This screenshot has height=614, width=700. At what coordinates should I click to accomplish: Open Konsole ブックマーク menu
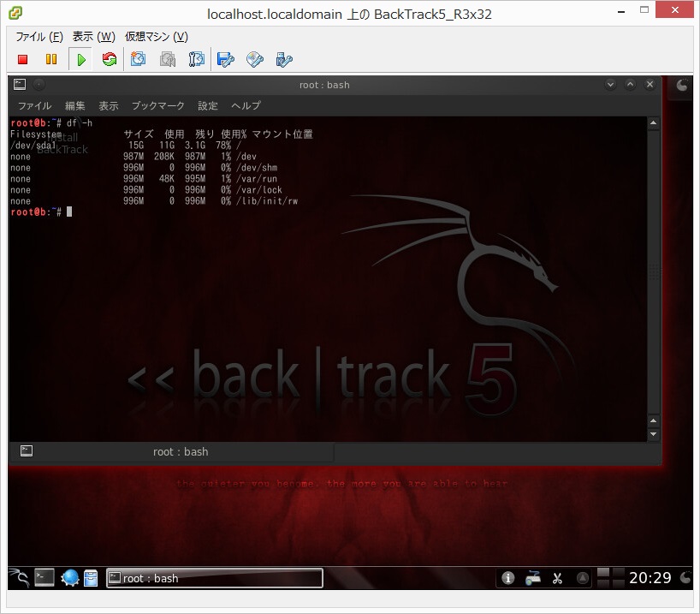[158, 106]
